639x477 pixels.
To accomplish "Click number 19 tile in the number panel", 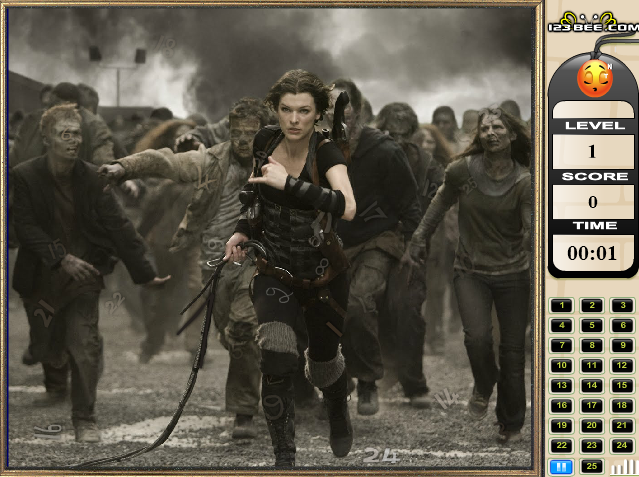I will pos(562,425).
